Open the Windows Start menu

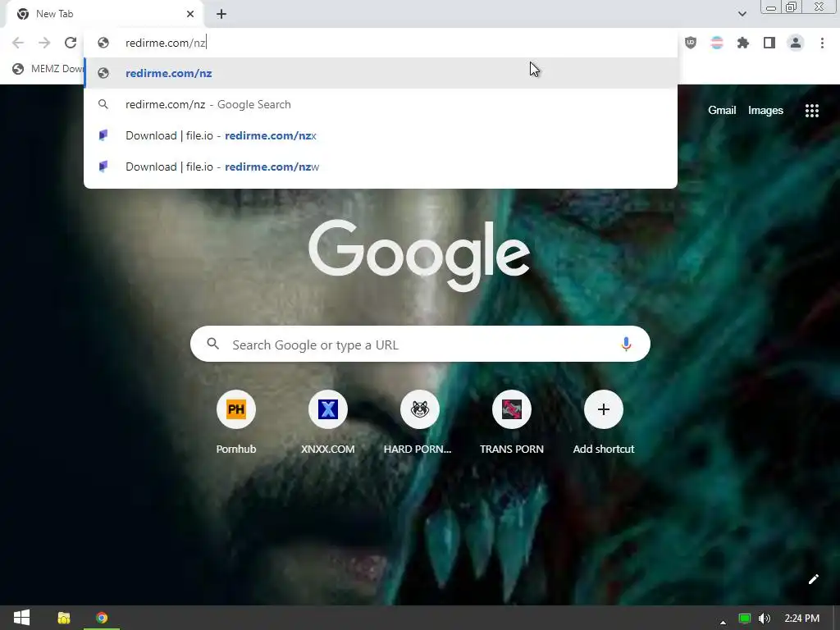[x=21, y=618]
